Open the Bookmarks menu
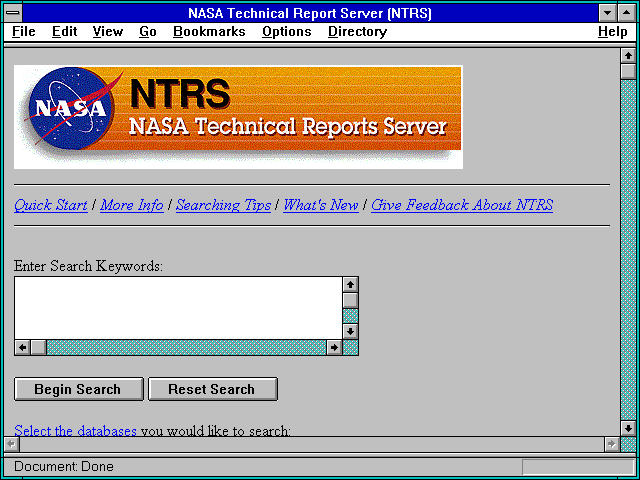 click(x=209, y=32)
